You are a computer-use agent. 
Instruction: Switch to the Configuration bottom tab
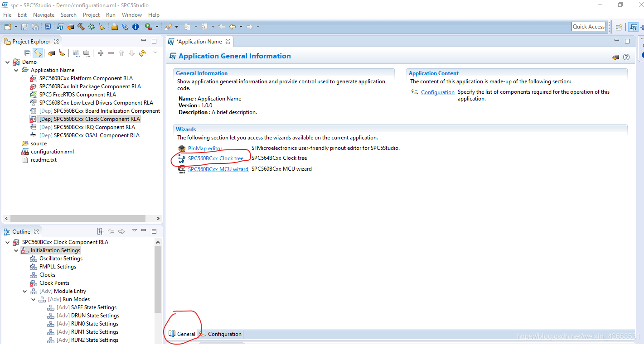(x=221, y=334)
